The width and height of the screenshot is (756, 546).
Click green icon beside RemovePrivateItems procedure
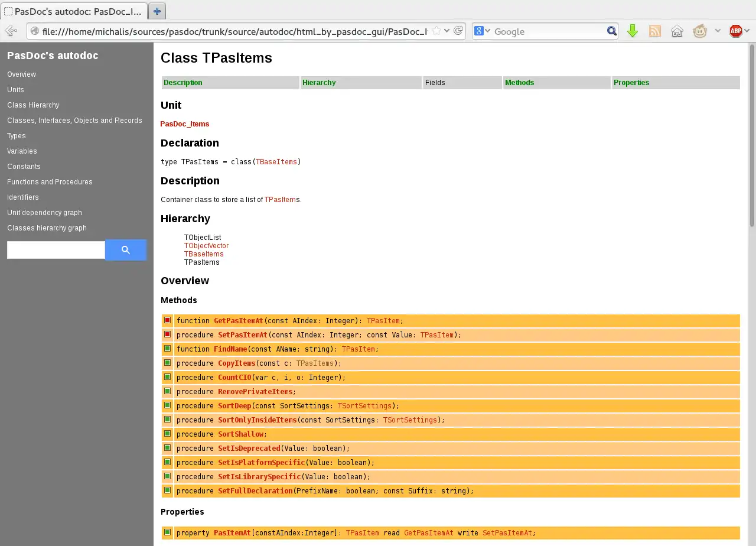(x=168, y=391)
